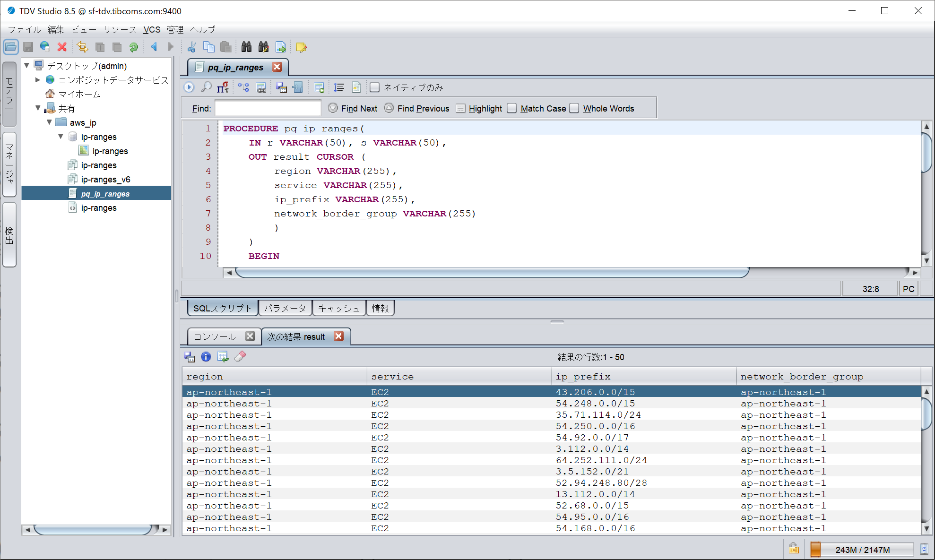Open the ファイル menu
The image size is (935, 560).
[24, 29]
